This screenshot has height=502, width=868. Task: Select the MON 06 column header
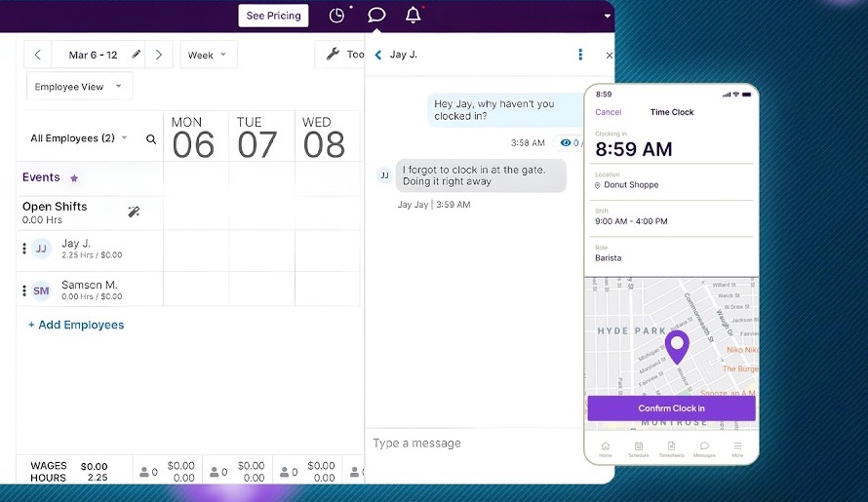tap(196, 136)
